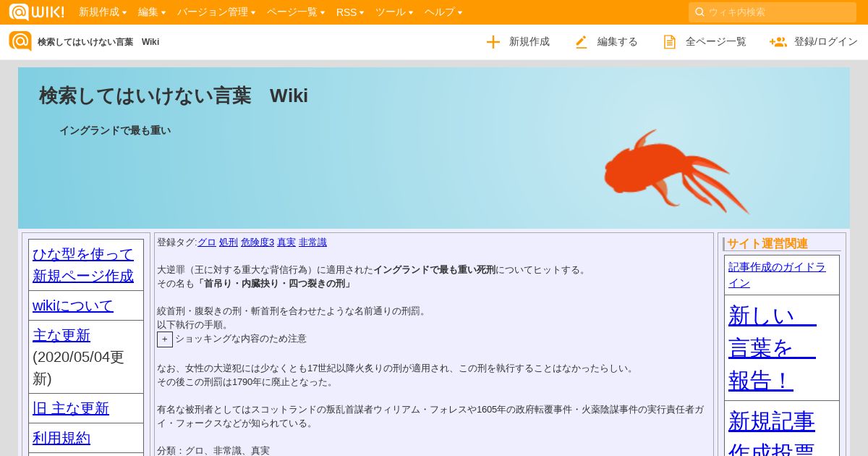The image size is (868, 456).
Task: Click 登録/ログイン label
Action: coord(826,42)
